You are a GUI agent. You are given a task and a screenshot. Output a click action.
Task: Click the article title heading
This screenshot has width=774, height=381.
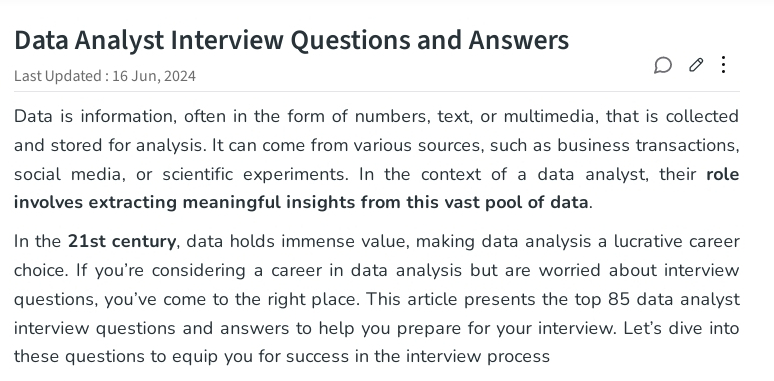pos(292,40)
